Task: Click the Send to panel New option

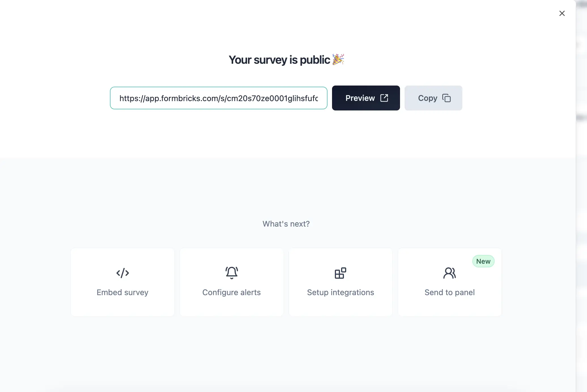Action: coord(450,282)
